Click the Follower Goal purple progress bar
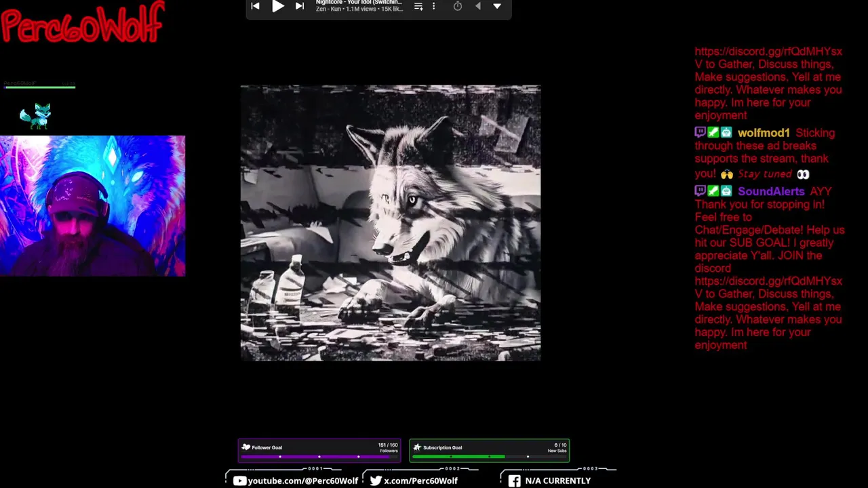 [319, 457]
